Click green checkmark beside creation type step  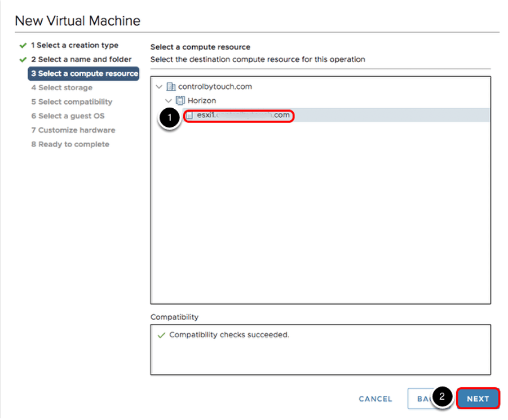(23, 45)
